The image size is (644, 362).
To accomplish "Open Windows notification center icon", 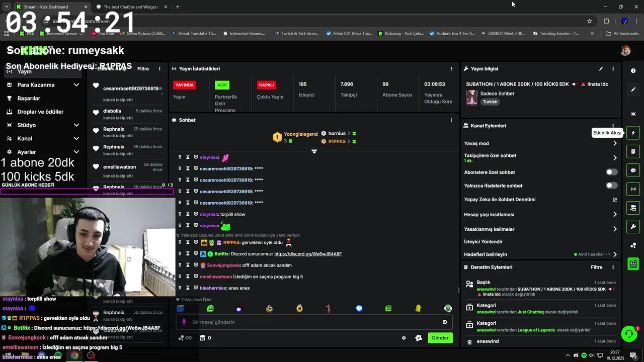I will click(633, 355).
